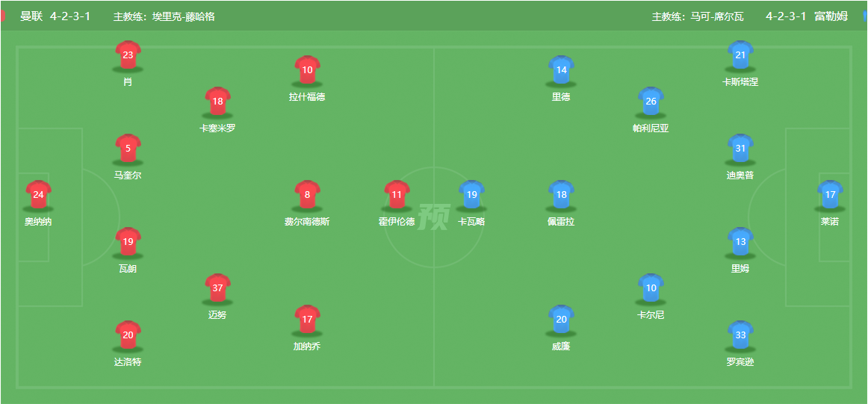Click the red number 24 goalkeeper jersey

pyautogui.click(x=38, y=195)
